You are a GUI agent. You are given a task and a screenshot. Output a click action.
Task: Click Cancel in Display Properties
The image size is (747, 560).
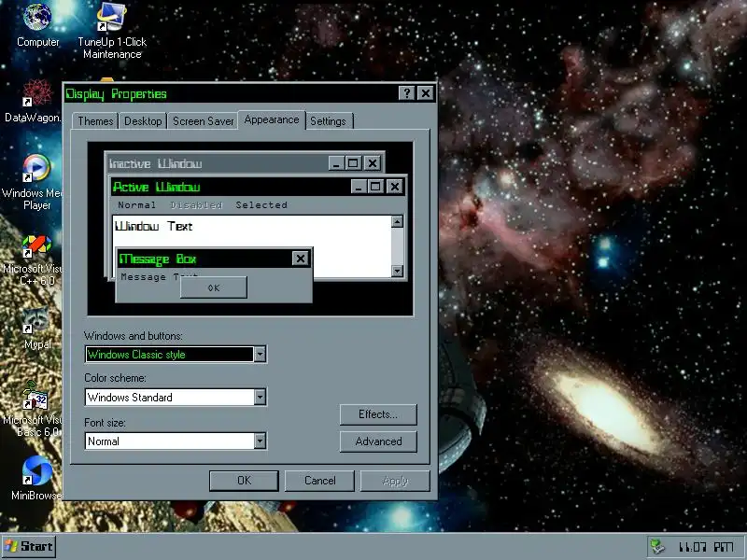coord(319,481)
